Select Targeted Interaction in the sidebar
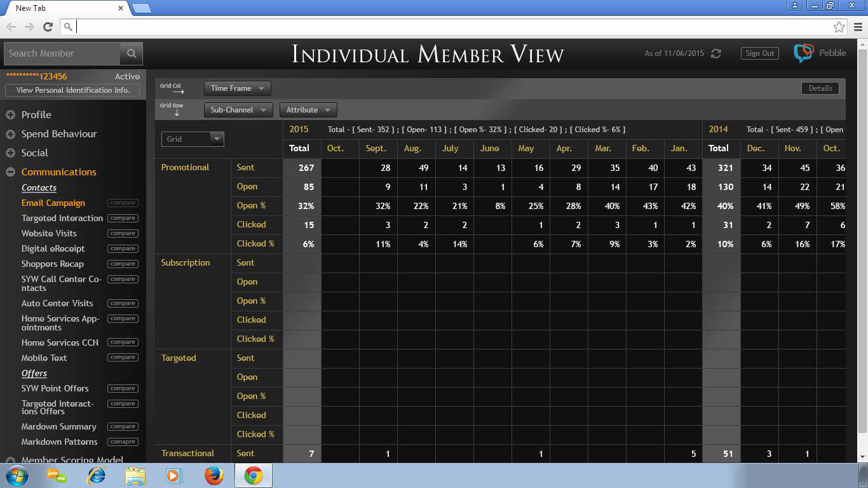This screenshot has height=488, width=868. pyautogui.click(x=62, y=218)
